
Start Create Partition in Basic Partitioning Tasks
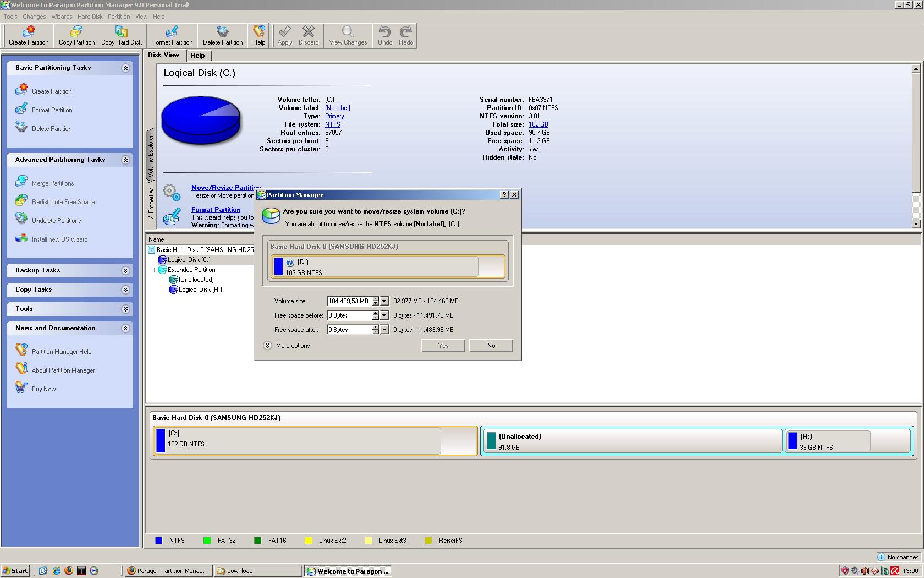44,90
